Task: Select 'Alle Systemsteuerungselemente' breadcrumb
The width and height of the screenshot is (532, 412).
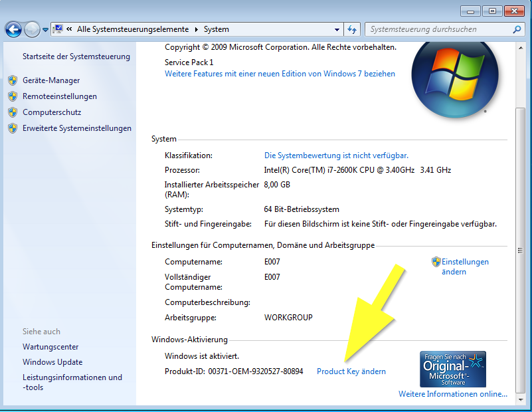Action: click(x=133, y=29)
